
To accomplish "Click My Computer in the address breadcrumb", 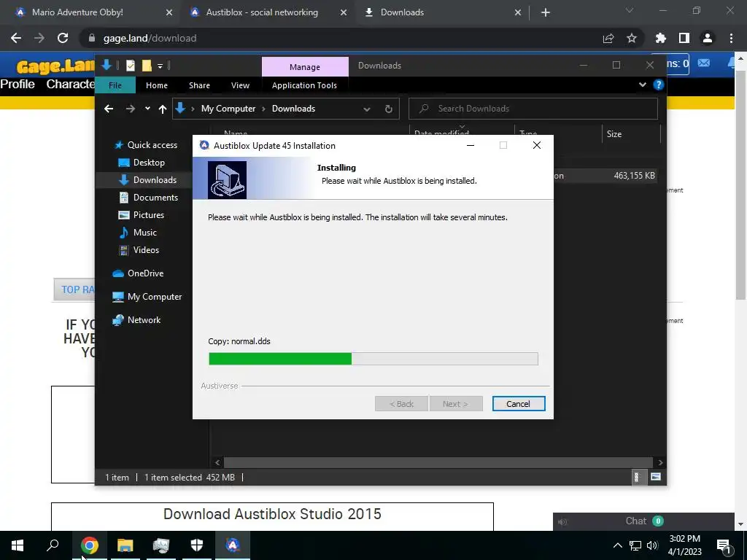I will tap(228, 109).
